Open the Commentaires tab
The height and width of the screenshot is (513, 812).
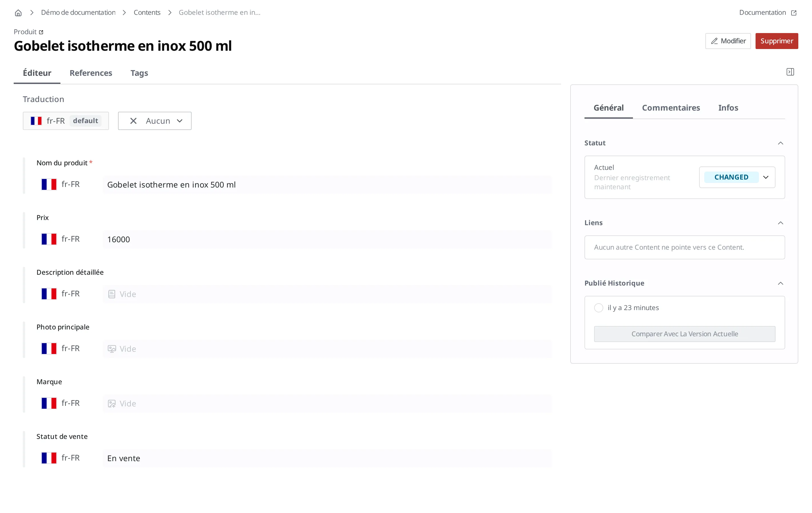coord(671,108)
